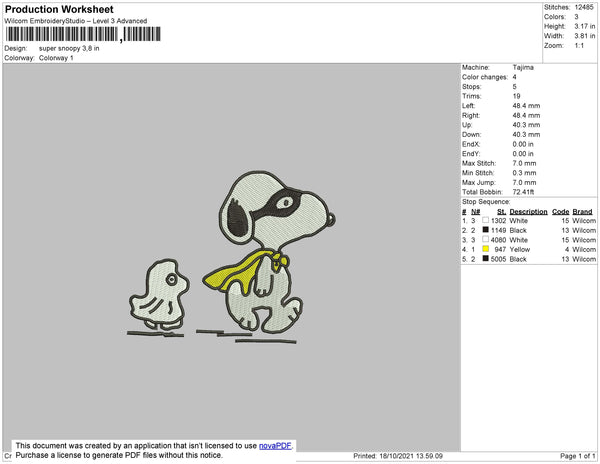This screenshot has height=464, width=600.
Task: Select the yellow swatch beside 947 stitches
Action: [485, 249]
